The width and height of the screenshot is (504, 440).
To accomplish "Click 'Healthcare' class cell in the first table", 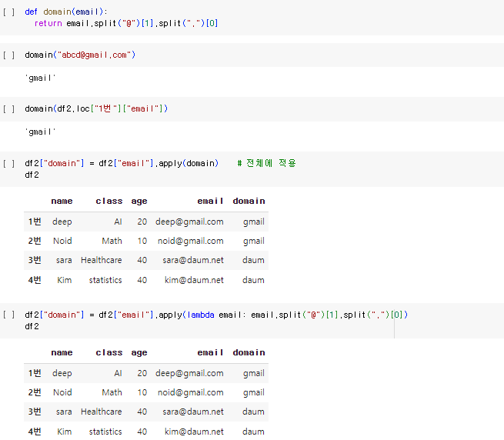I will click(102, 260).
